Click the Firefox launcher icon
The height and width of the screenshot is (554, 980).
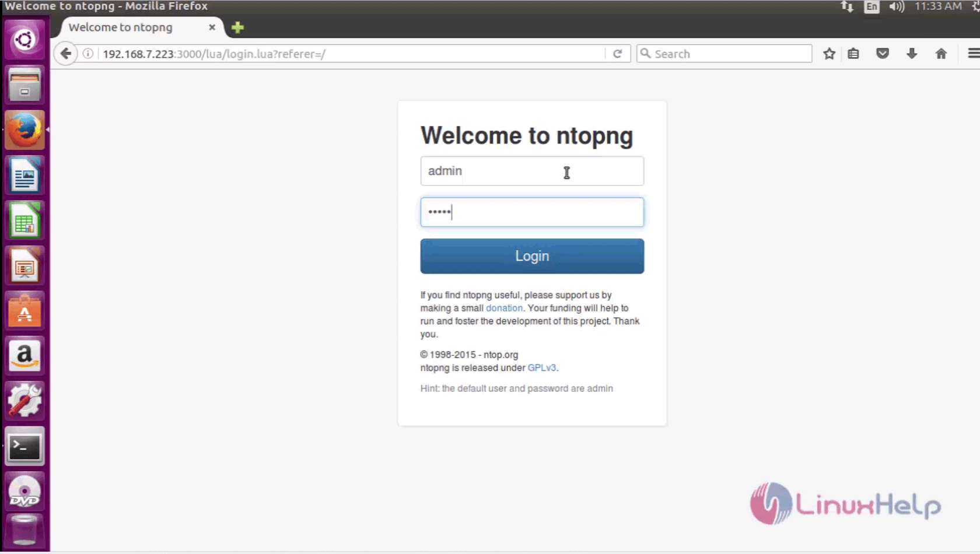(x=24, y=130)
